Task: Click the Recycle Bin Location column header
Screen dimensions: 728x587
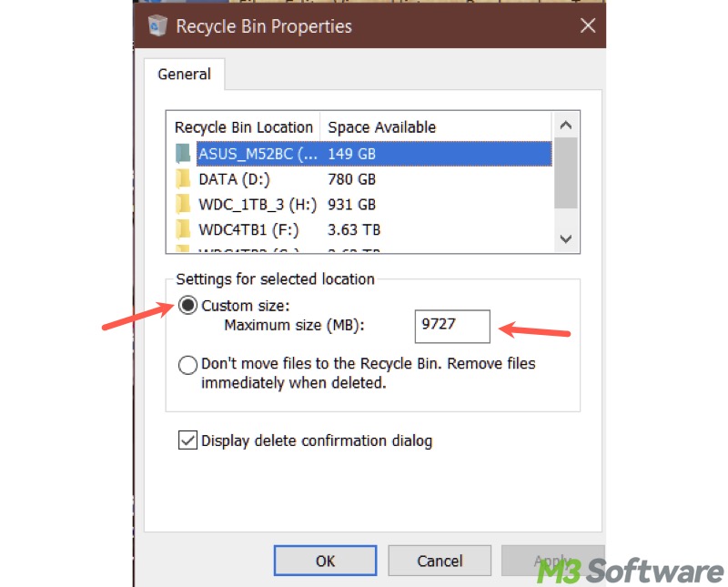Action: (243, 127)
